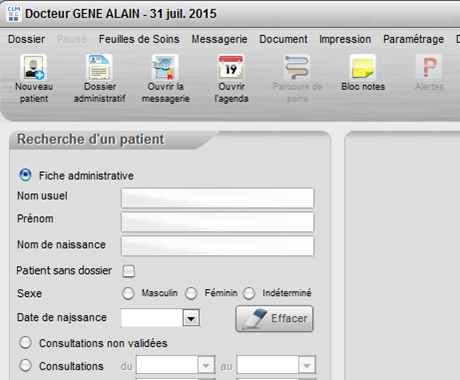Select Masculin as sexe

click(x=128, y=294)
